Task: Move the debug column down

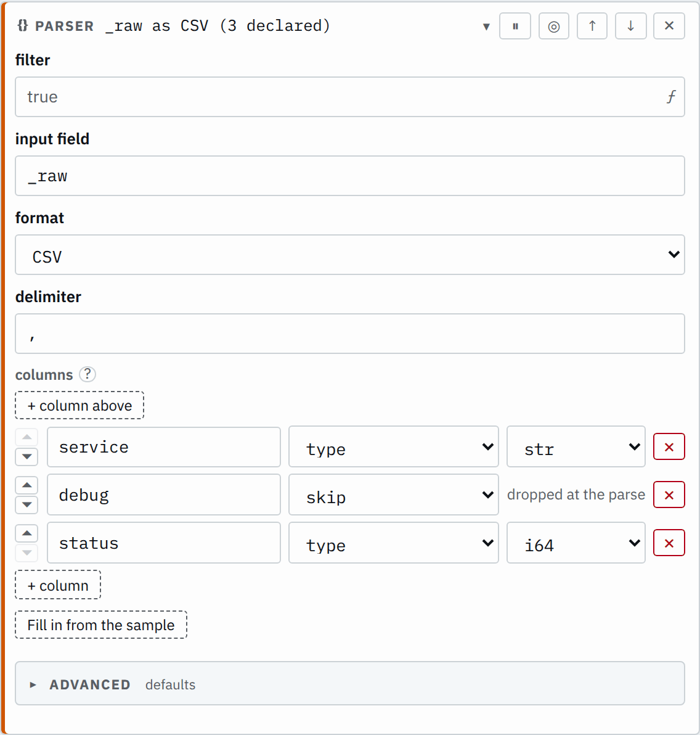Action: coord(26,505)
